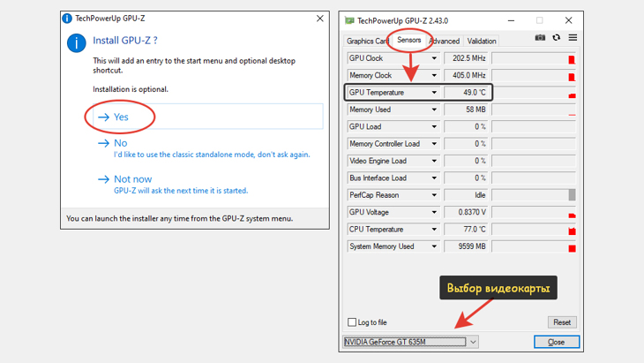This screenshot has height=363, width=644.
Task: Minimize the GPU-Z 2.43.0 window
Action: (x=511, y=20)
